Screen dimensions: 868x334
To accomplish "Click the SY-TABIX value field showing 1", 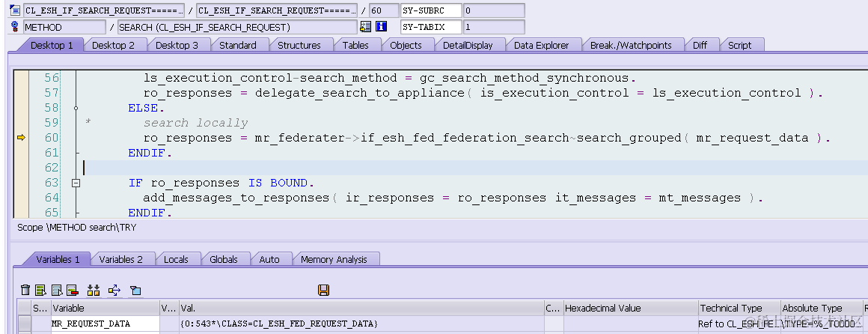I will (493, 27).
